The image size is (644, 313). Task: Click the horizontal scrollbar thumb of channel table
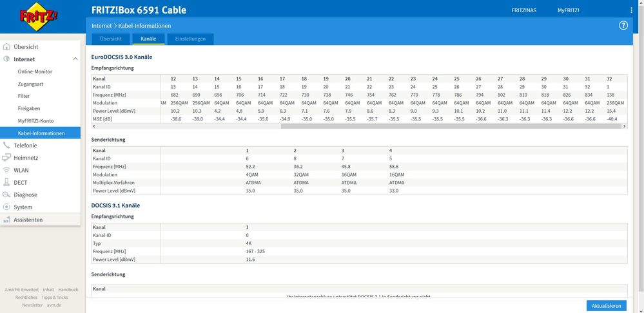pos(451,126)
